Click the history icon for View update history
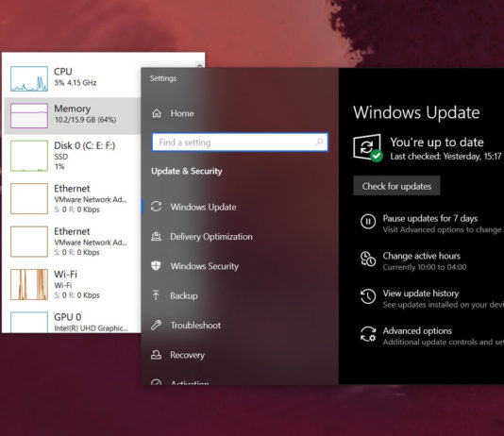The image size is (504, 436). tap(368, 296)
